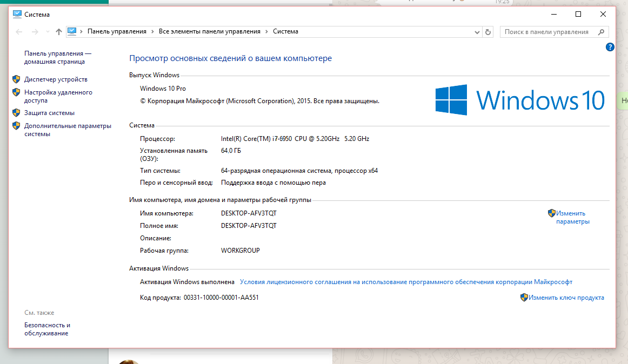Open Настройка удаленного доступа
Image resolution: width=628 pixels, height=364 pixels.
[x=58, y=96]
